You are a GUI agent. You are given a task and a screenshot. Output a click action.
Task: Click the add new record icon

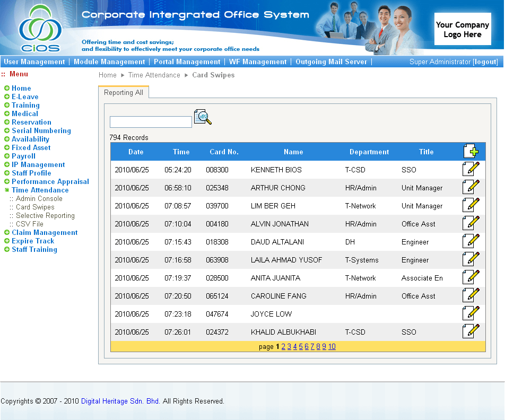471,152
